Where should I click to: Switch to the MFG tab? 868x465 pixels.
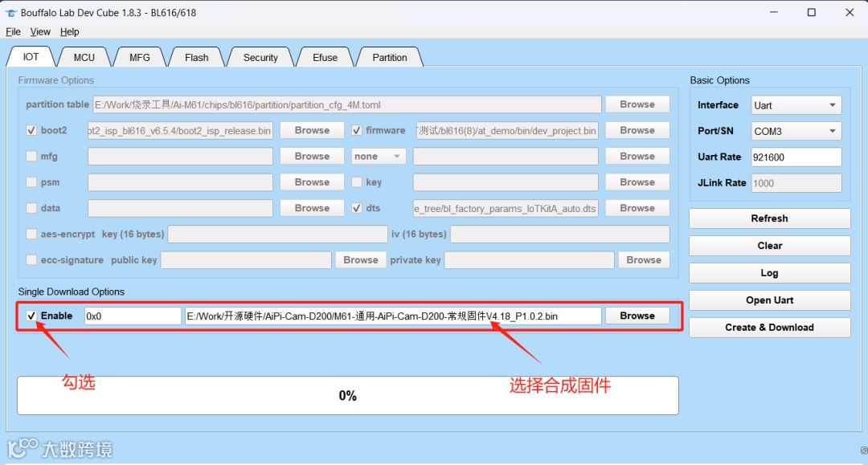tap(140, 58)
